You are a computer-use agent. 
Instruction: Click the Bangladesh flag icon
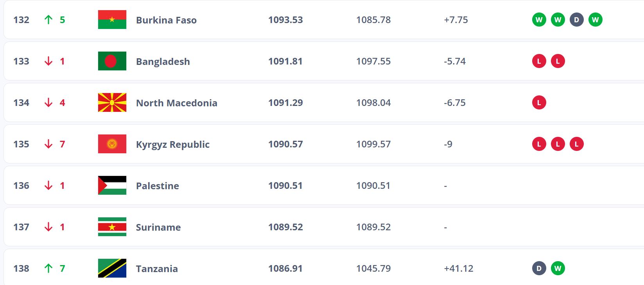click(x=112, y=61)
